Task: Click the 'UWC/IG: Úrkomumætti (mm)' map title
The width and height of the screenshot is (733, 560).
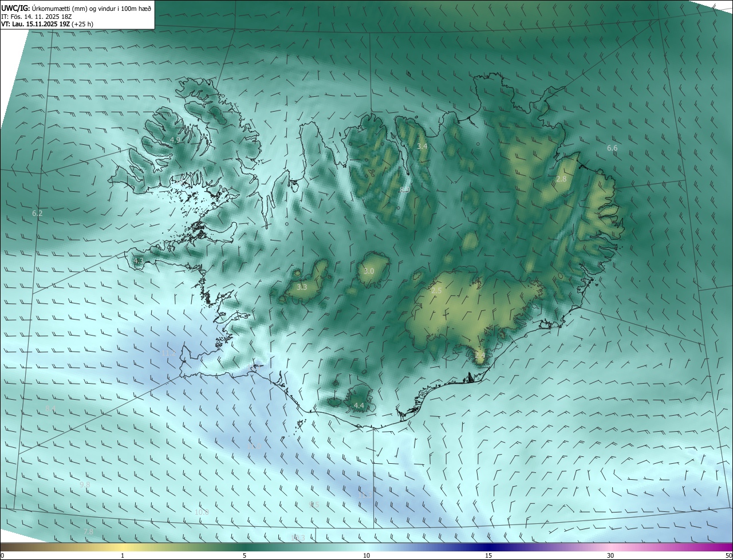Action: coord(43,7)
